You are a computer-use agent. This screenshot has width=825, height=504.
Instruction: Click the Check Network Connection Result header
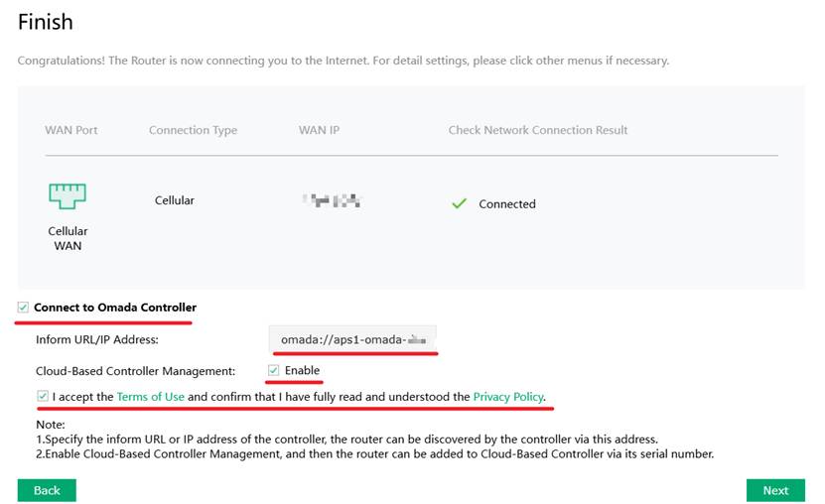tap(538, 130)
